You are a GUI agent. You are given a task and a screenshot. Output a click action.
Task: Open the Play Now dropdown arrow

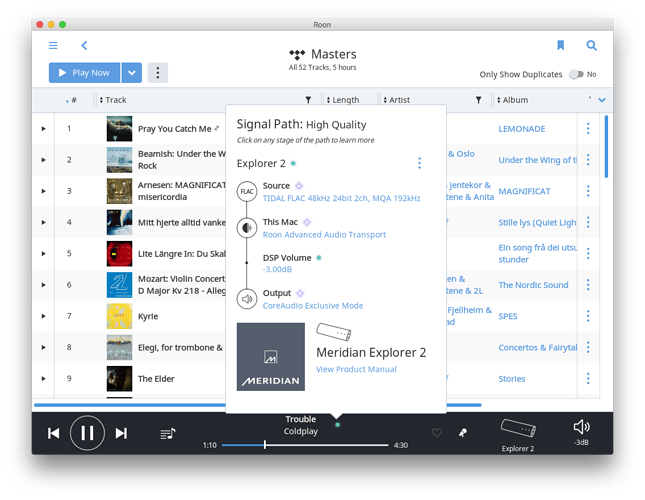132,73
